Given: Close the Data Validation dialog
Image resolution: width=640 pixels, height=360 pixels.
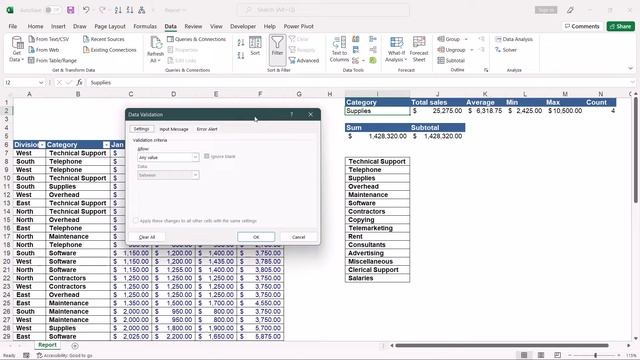Looking at the screenshot, I should click(x=311, y=115).
